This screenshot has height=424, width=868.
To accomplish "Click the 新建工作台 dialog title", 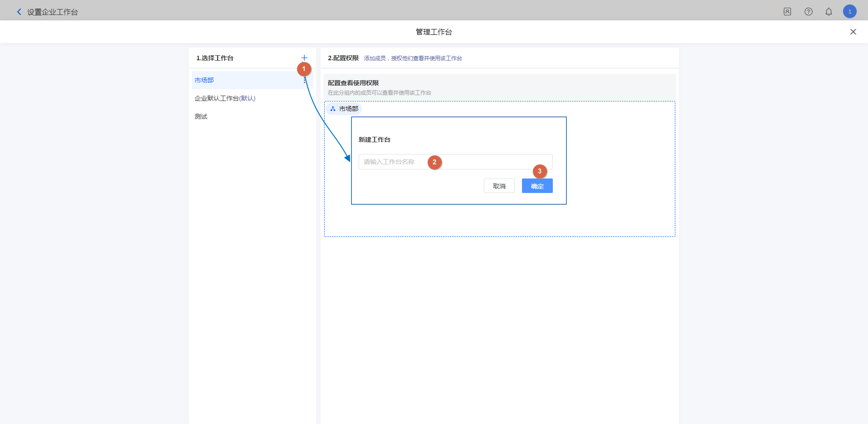I will pyautogui.click(x=375, y=140).
